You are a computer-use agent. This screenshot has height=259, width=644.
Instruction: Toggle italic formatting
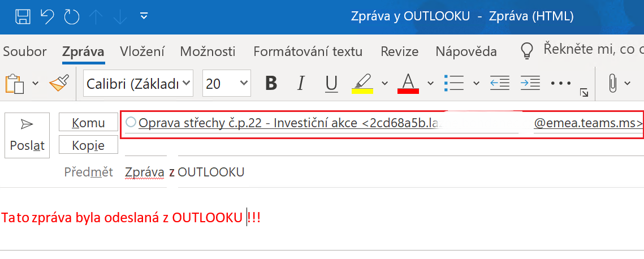click(x=301, y=83)
